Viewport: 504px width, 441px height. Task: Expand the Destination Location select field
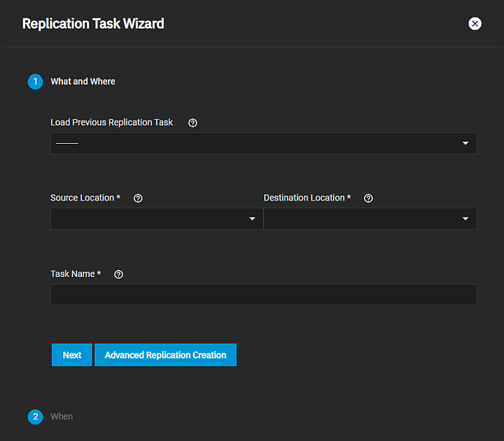click(x=361, y=219)
